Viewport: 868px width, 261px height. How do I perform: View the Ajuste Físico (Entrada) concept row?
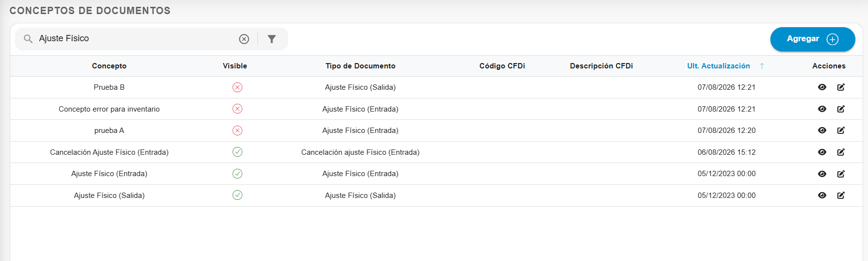tap(822, 174)
